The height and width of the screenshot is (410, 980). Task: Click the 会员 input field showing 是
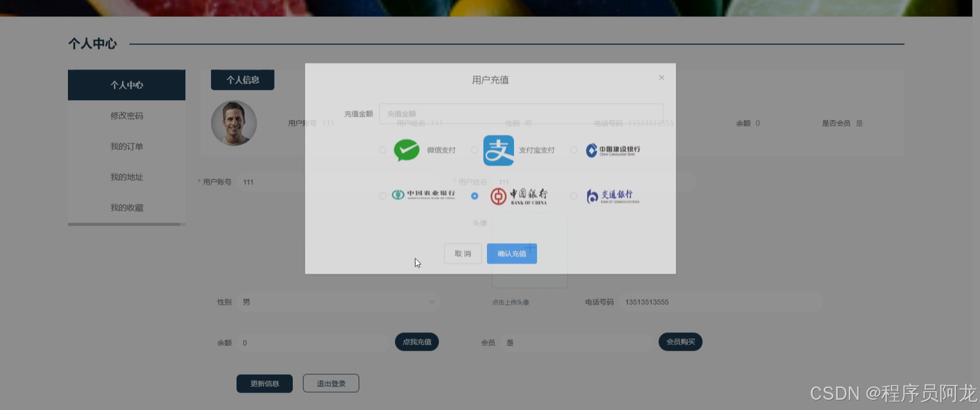(577, 343)
